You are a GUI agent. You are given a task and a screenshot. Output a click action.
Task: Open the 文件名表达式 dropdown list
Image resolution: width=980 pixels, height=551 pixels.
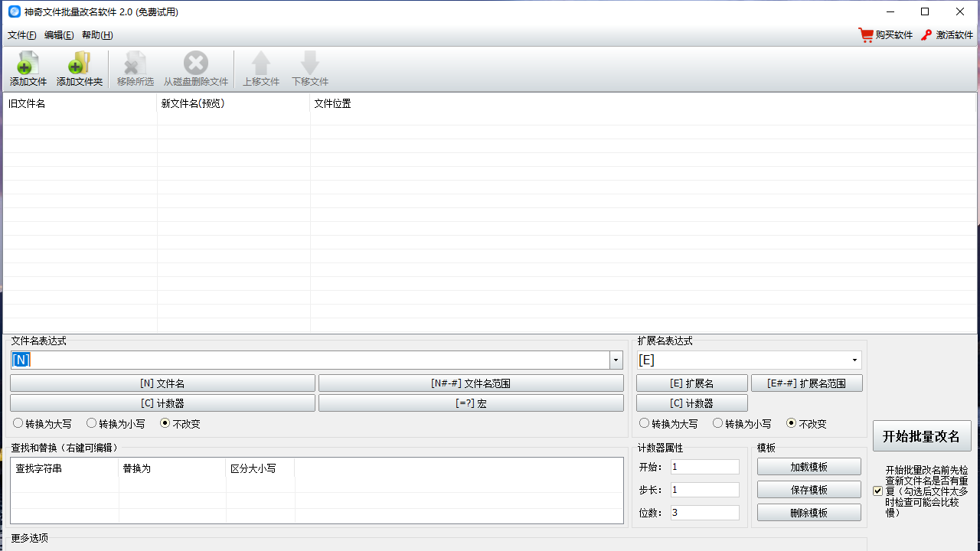click(616, 359)
